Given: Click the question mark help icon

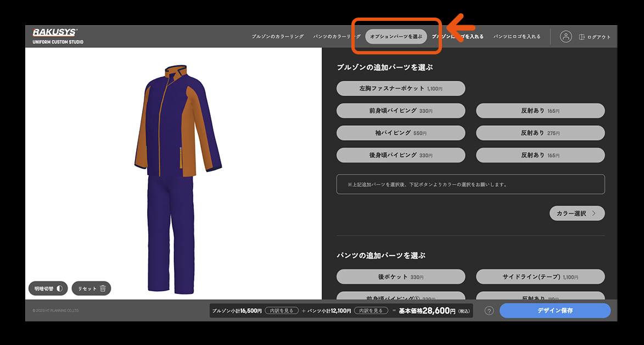Looking at the screenshot, I should 489,311.
